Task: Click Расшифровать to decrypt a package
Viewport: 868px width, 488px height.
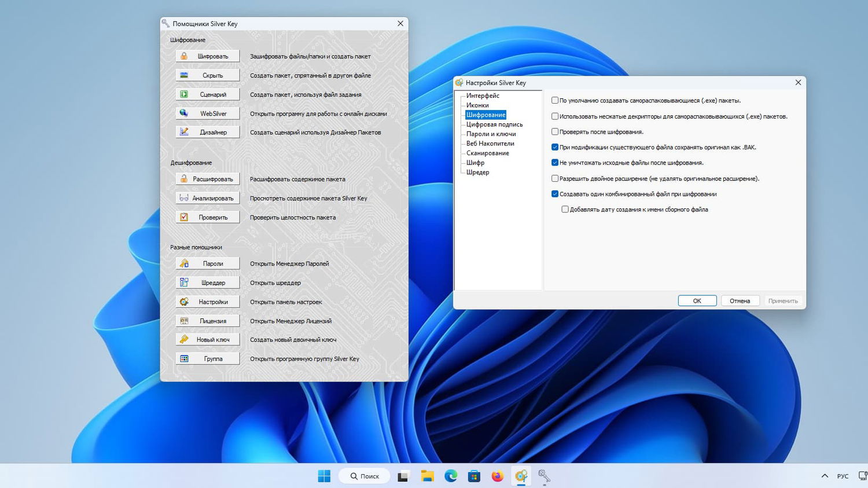Action: point(208,179)
